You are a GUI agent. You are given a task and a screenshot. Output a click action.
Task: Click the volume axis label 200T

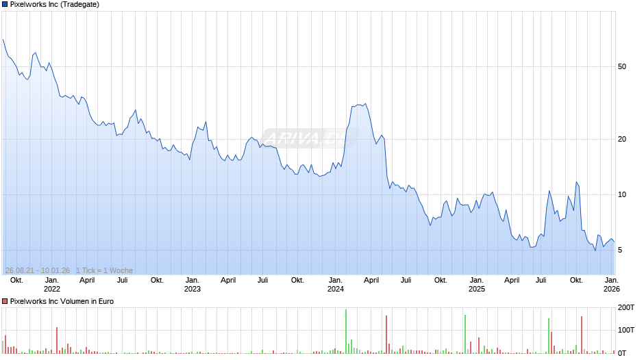coord(626,307)
